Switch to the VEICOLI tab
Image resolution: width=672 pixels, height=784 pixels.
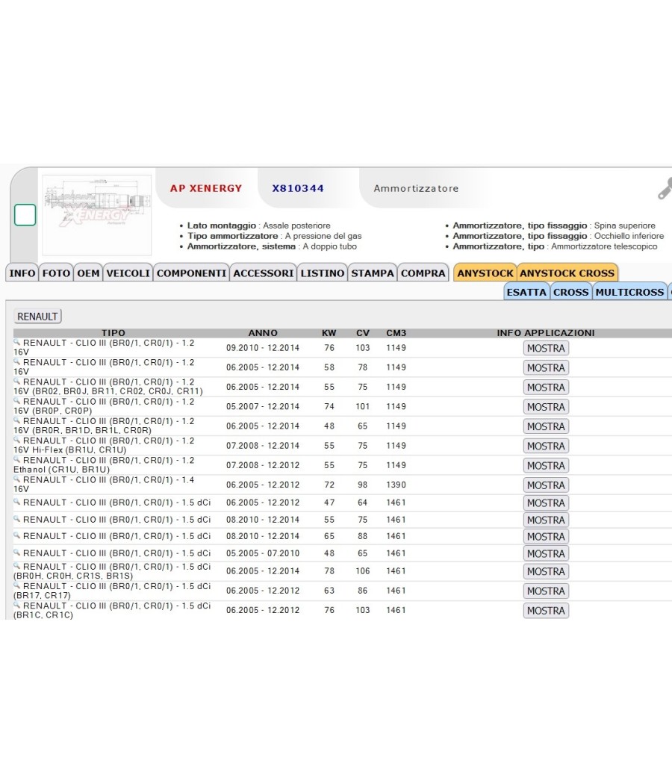128,273
